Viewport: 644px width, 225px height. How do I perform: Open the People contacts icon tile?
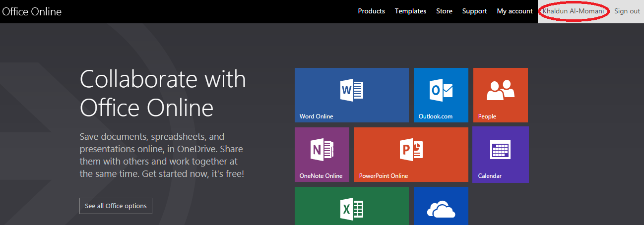(501, 89)
